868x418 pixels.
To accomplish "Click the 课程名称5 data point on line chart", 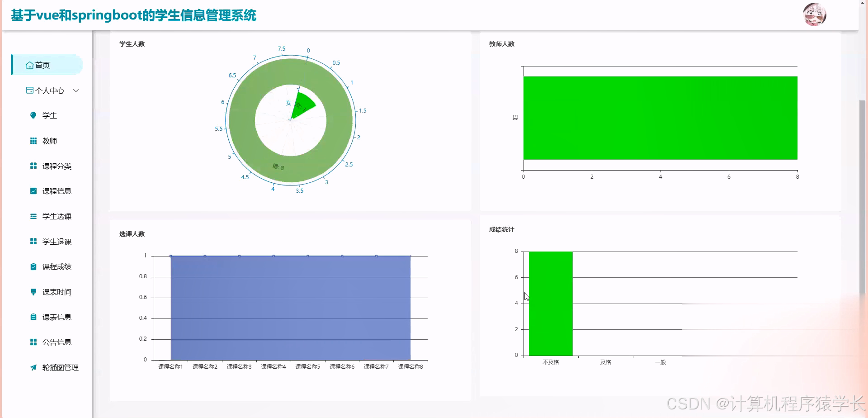I will click(308, 256).
